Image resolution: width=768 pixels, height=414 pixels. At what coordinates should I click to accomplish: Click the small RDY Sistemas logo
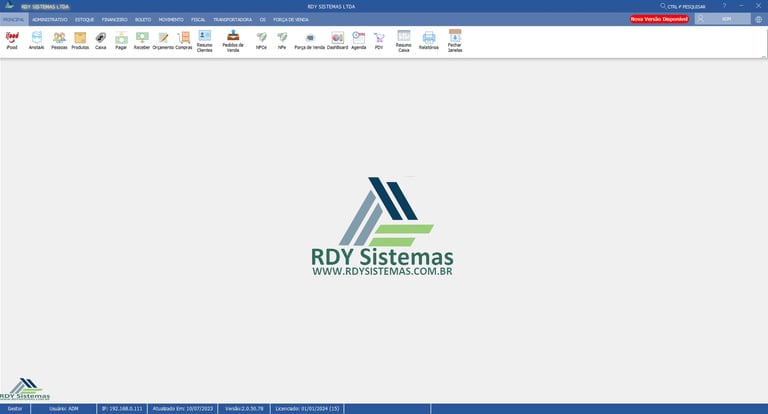click(x=24, y=389)
